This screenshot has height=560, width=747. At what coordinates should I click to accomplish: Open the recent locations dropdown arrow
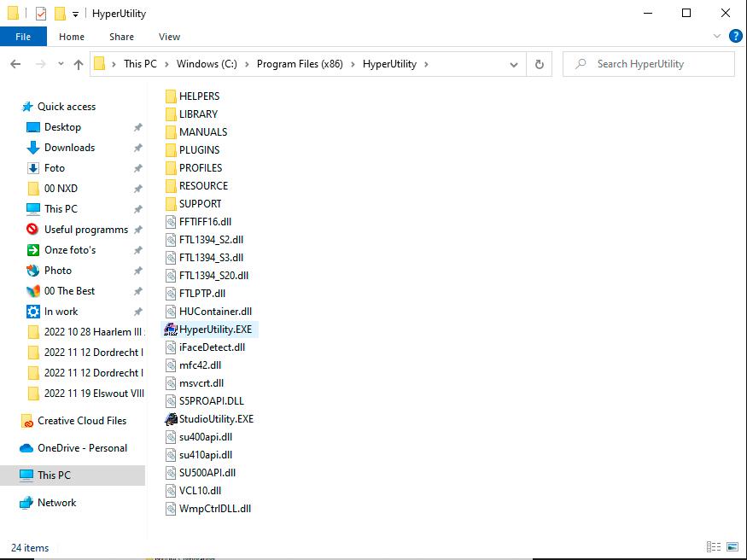(61, 64)
